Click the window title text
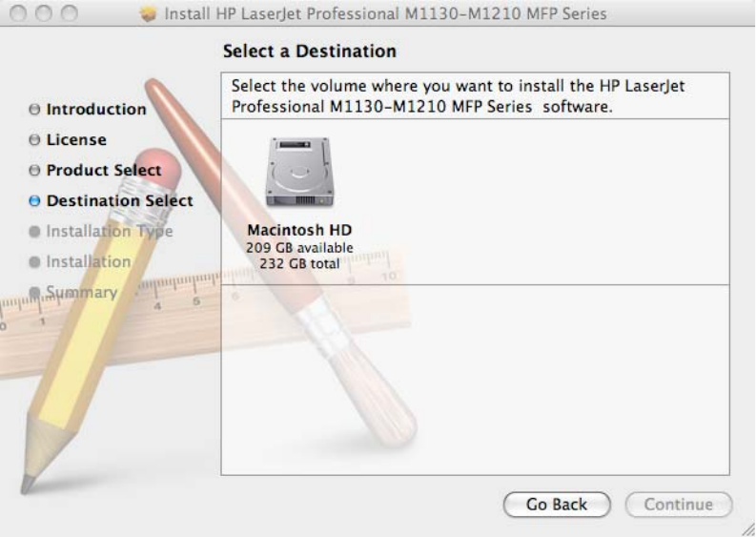 click(x=385, y=13)
